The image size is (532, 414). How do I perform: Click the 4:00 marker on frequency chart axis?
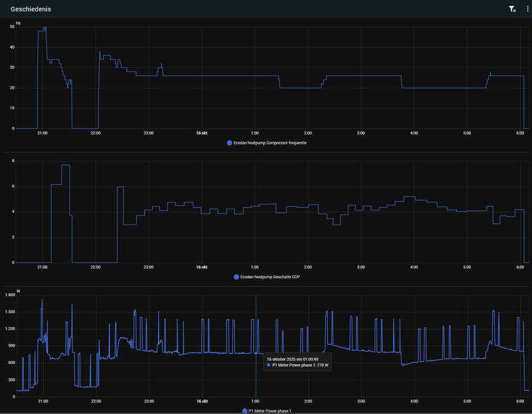pyautogui.click(x=414, y=133)
